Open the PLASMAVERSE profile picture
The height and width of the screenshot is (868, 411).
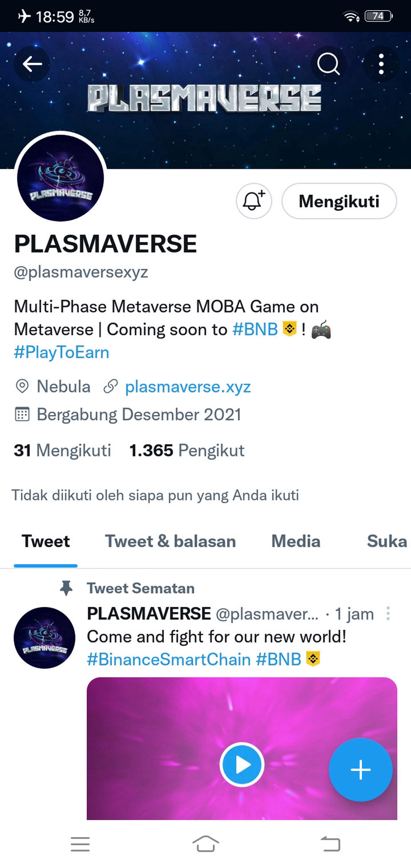(x=60, y=178)
